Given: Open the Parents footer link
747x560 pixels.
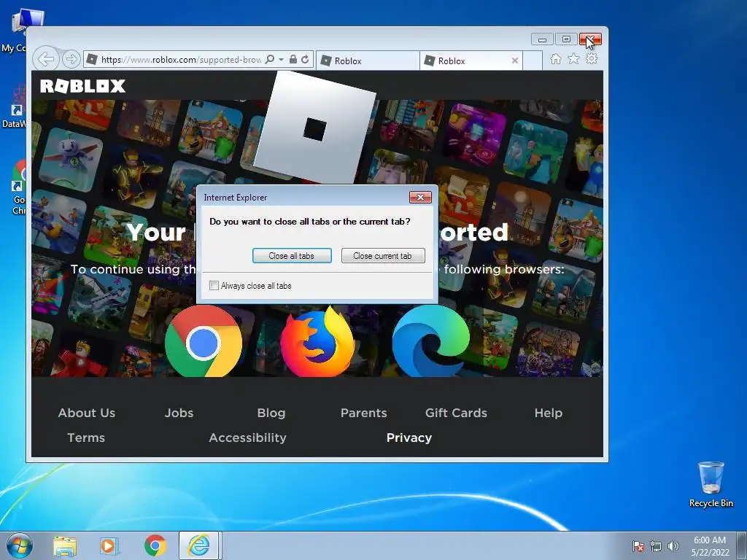Looking at the screenshot, I should 363,413.
